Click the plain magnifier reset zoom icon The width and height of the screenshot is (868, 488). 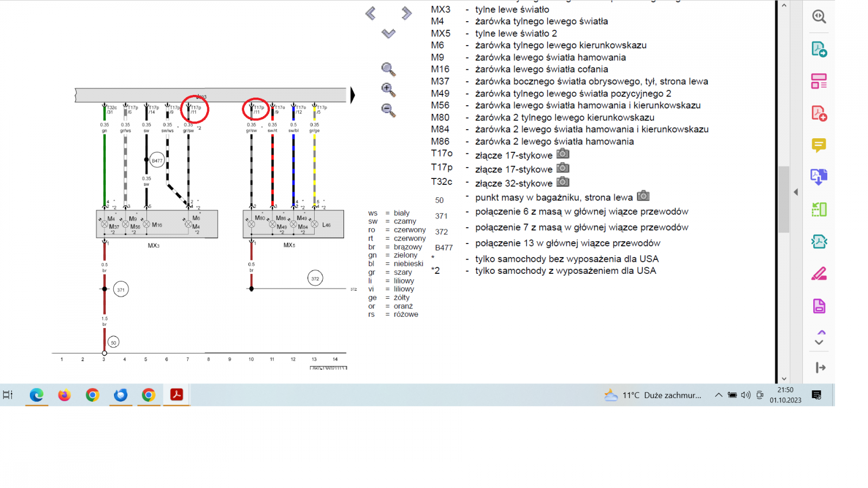pyautogui.click(x=388, y=69)
